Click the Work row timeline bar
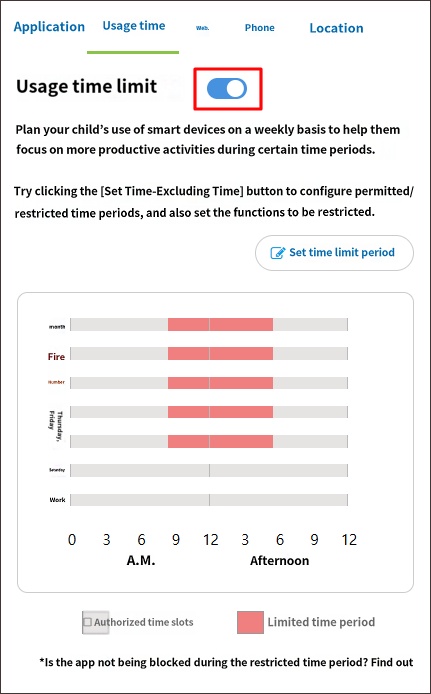Image resolution: width=431 pixels, height=694 pixels. pyautogui.click(x=209, y=500)
